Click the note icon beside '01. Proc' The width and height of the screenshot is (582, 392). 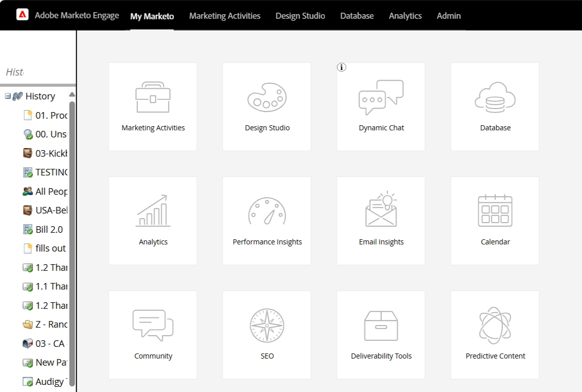[x=28, y=115]
